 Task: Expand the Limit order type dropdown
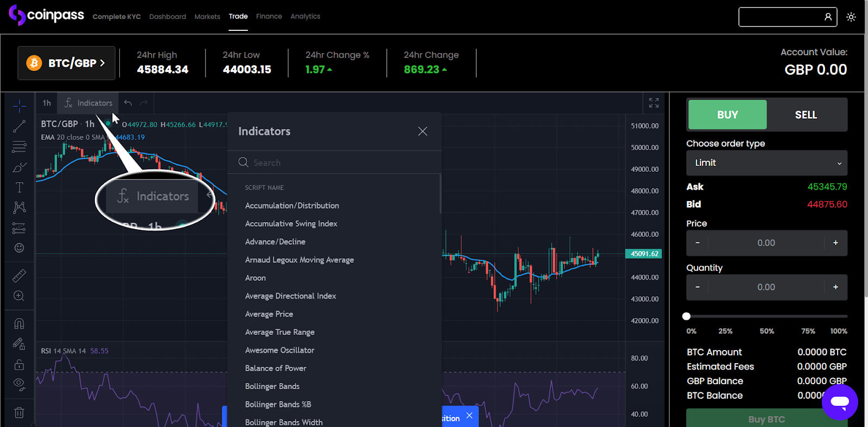[767, 163]
